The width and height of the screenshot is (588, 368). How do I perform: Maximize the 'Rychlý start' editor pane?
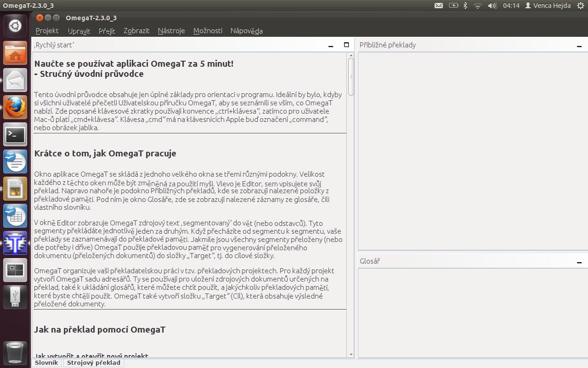(346, 45)
